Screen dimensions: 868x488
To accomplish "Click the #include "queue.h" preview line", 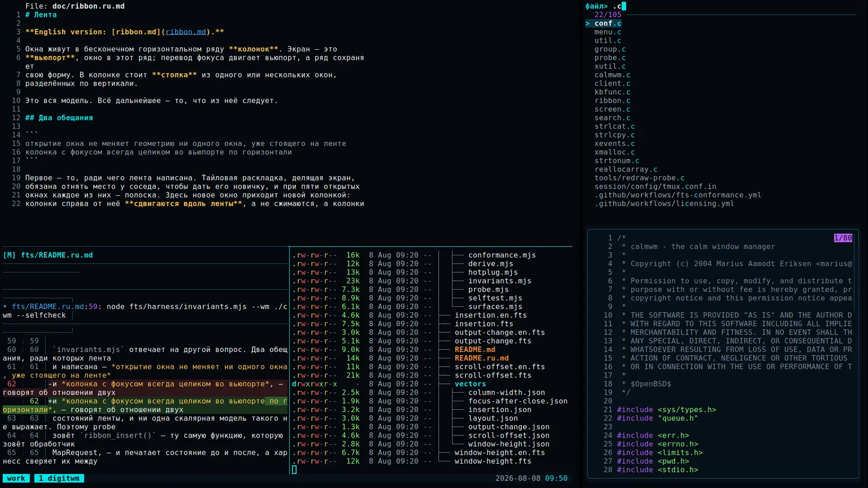I will pos(658,419).
